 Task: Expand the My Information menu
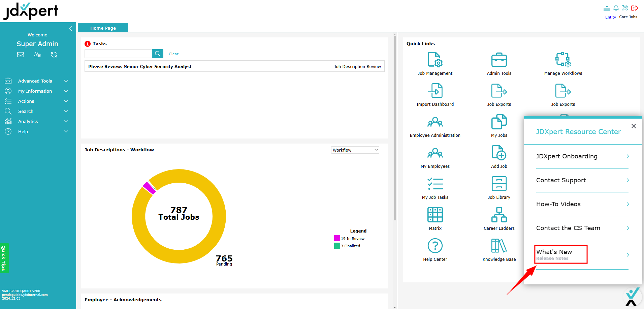(x=36, y=91)
